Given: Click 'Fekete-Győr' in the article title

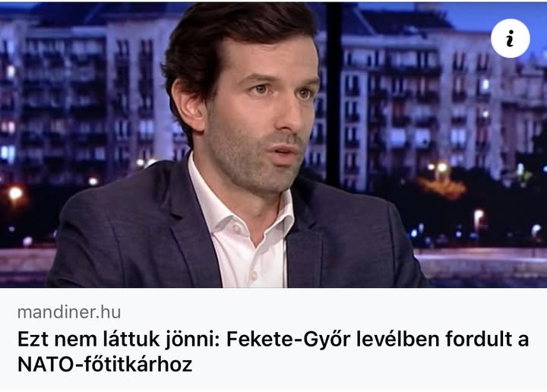Looking at the screenshot, I should click(x=288, y=340).
